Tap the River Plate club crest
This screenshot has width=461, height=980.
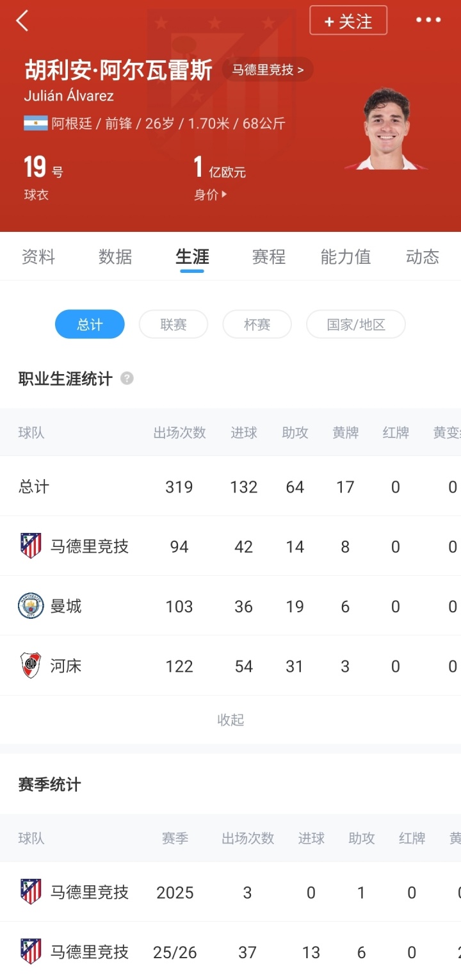[x=31, y=666]
